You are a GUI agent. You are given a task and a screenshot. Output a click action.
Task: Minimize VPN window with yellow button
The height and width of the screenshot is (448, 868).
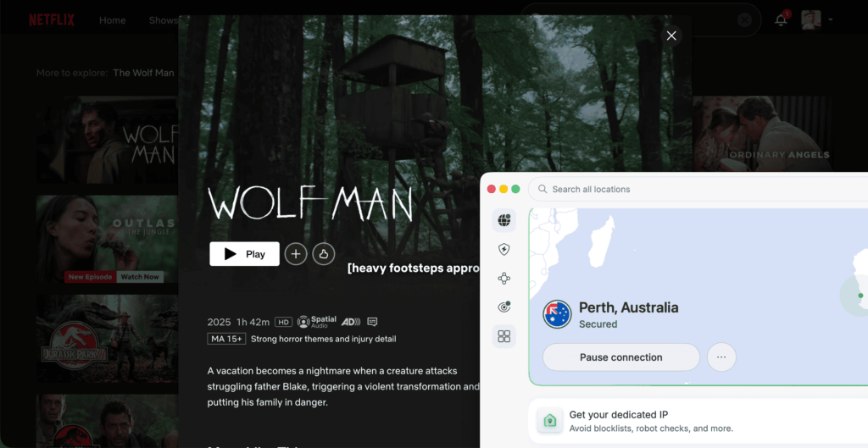[x=504, y=189]
